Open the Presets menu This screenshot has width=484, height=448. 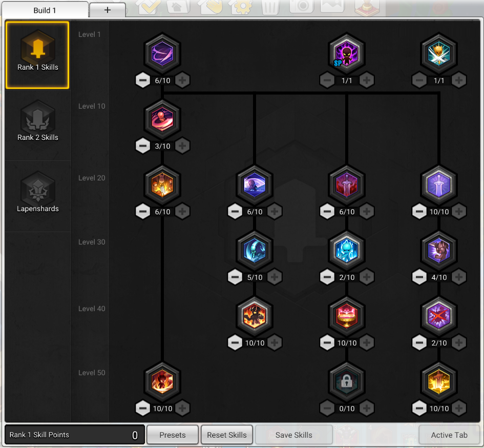click(x=173, y=435)
